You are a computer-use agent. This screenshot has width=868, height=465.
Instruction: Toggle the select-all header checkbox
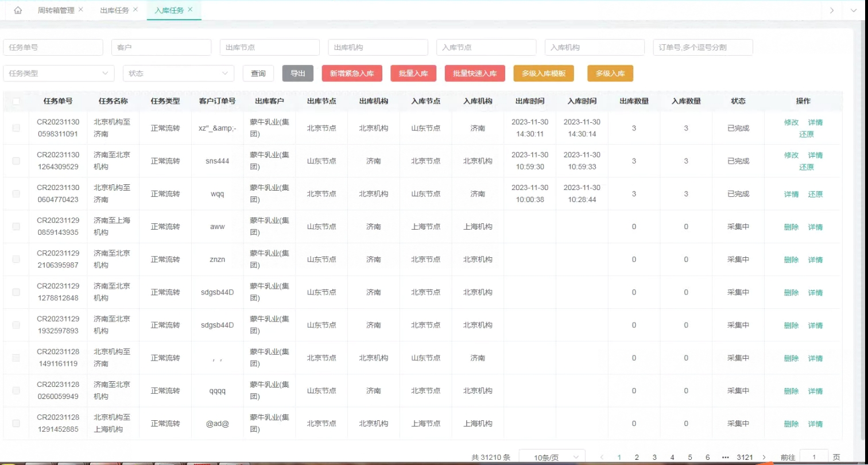16,101
